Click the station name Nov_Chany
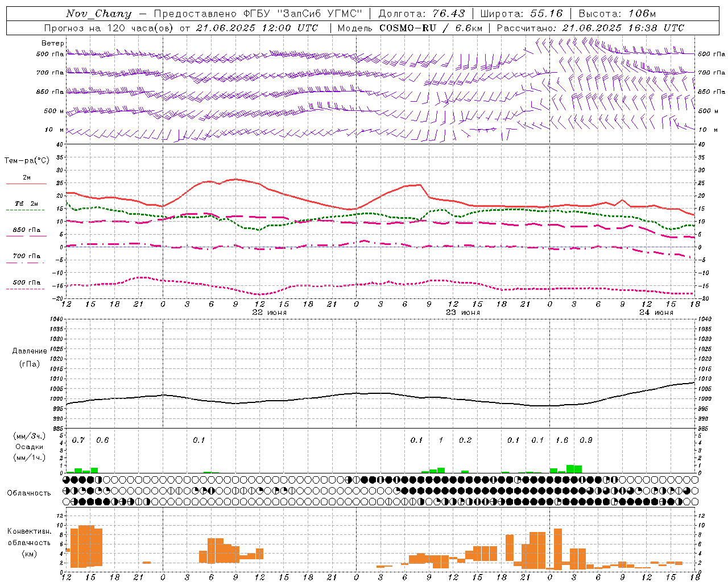 (x=98, y=14)
